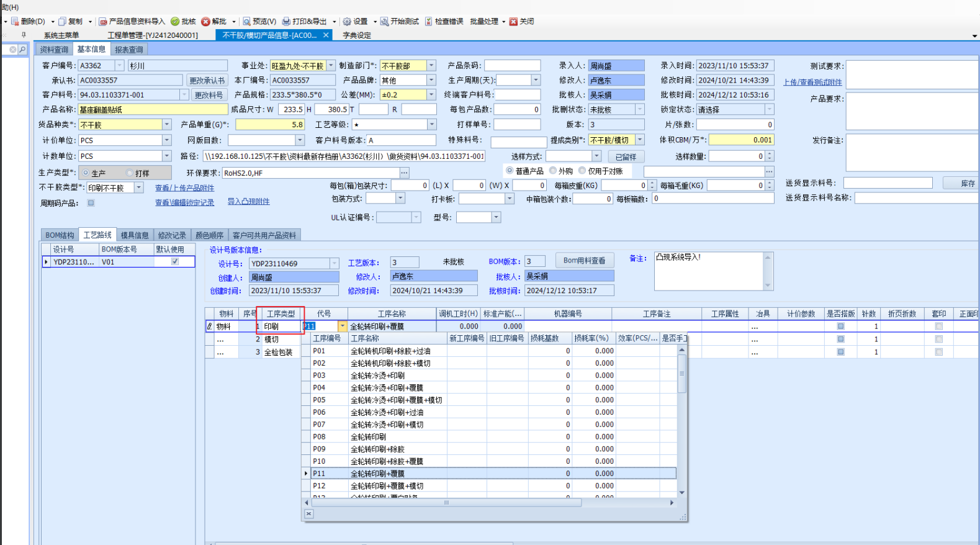Expand the 工艺等级 dropdown
The height and width of the screenshot is (545, 980).
click(431, 124)
